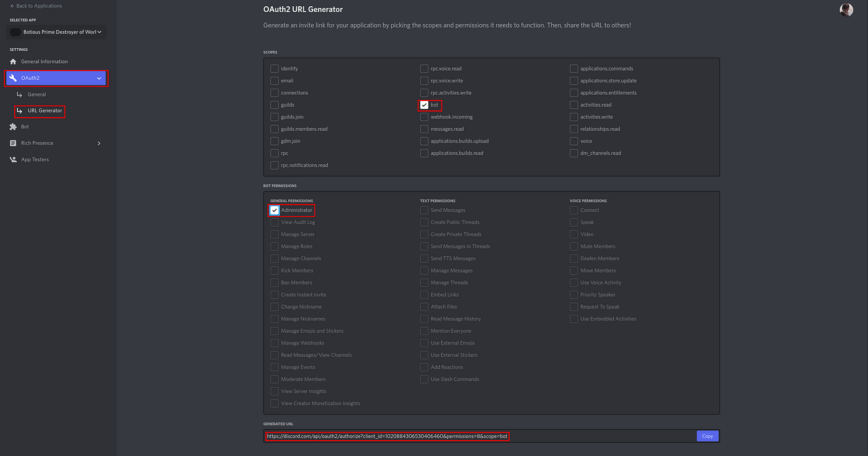Screen dimensions: 868x456
Task: Open the URL Generator subpage
Action: tap(45, 110)
